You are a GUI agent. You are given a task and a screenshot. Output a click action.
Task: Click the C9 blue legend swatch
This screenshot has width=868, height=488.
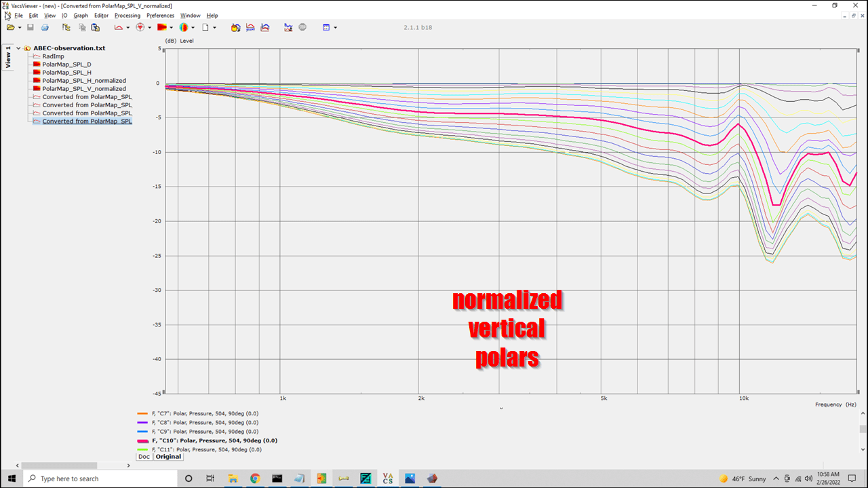(142, 432)
